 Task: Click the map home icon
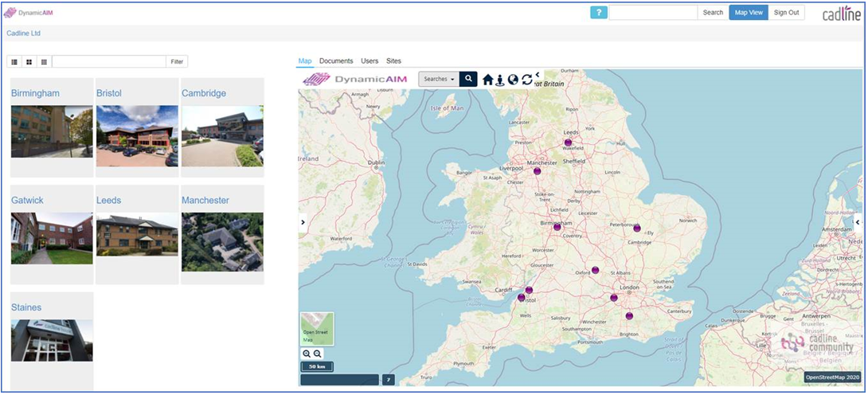[487, 80]
